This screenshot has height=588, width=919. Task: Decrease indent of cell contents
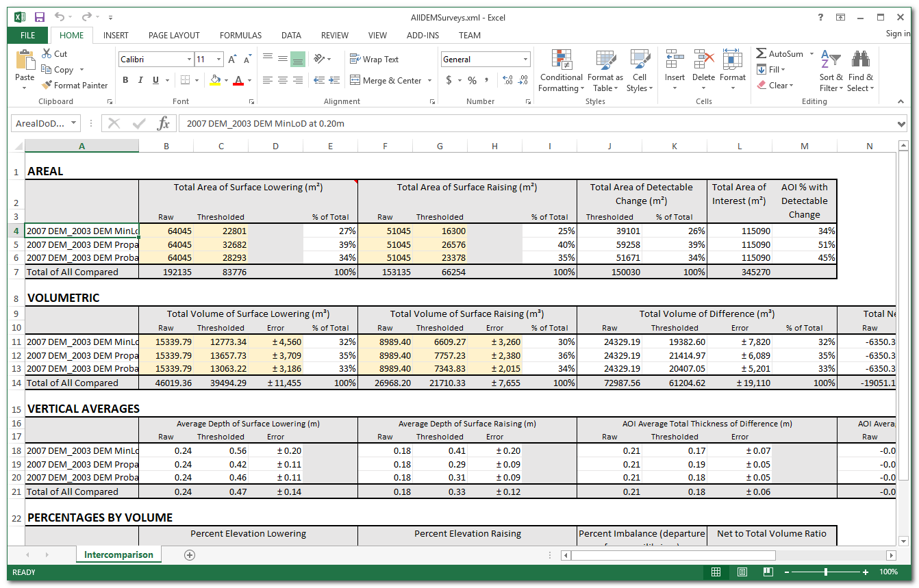pyautogui.click(x=319, y=80)
